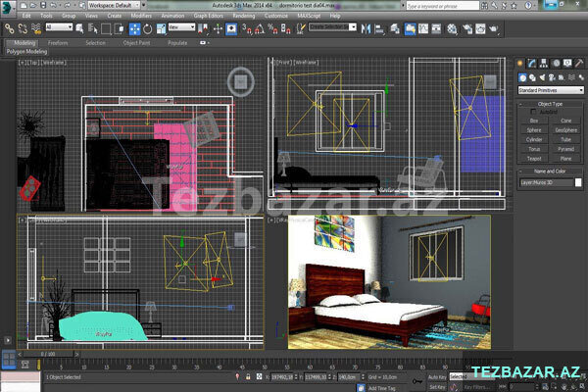This screenshot has height=392, width=588.
Task: Click the Shapes category icon
Action: pos(532,77)
